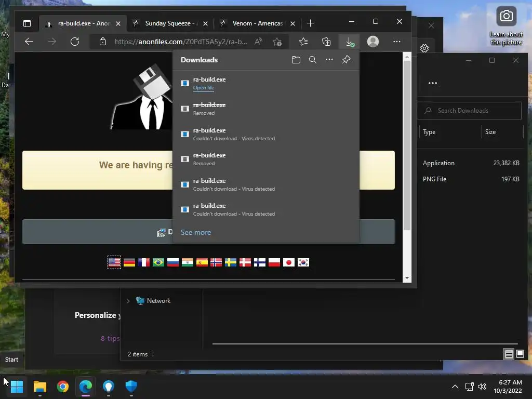Open a new Edge tab
This screenshot has width=532, height=399.
tap(310, 23)
